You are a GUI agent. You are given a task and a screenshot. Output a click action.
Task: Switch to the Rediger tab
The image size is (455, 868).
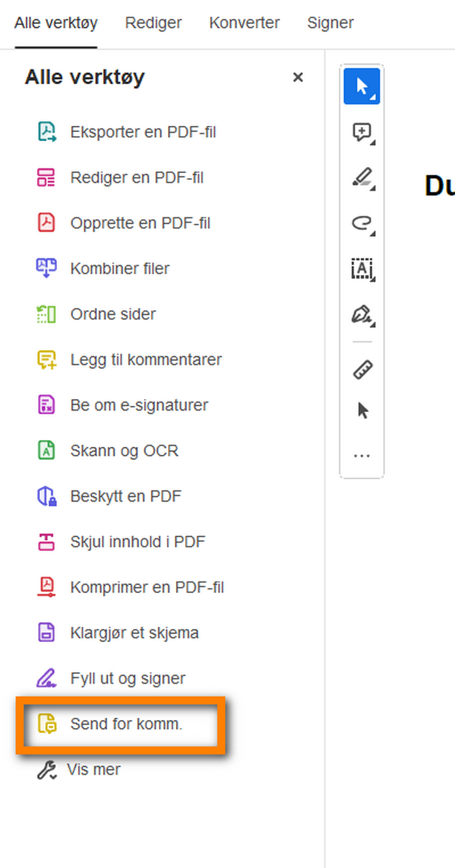153,23
